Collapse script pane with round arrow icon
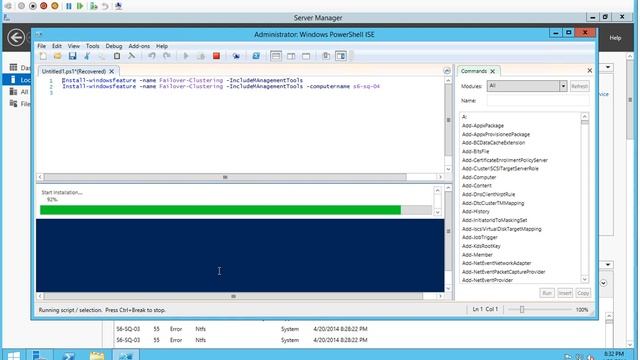 (447, 71)
